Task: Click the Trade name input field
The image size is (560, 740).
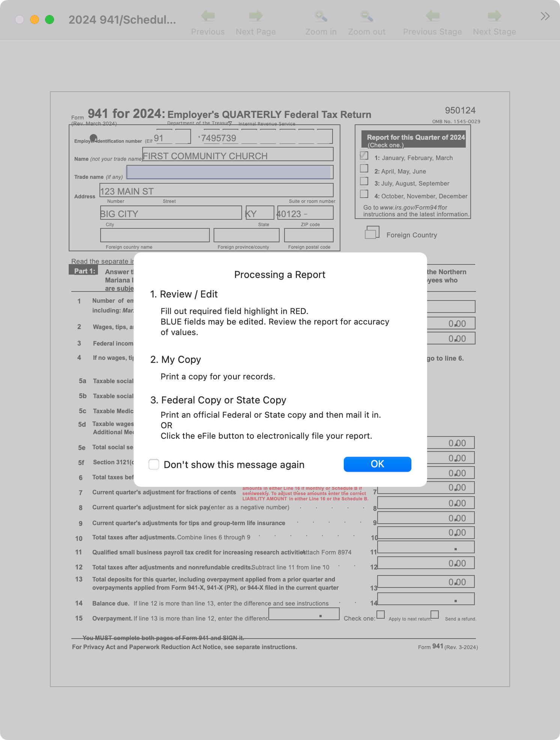Action: 230,172
